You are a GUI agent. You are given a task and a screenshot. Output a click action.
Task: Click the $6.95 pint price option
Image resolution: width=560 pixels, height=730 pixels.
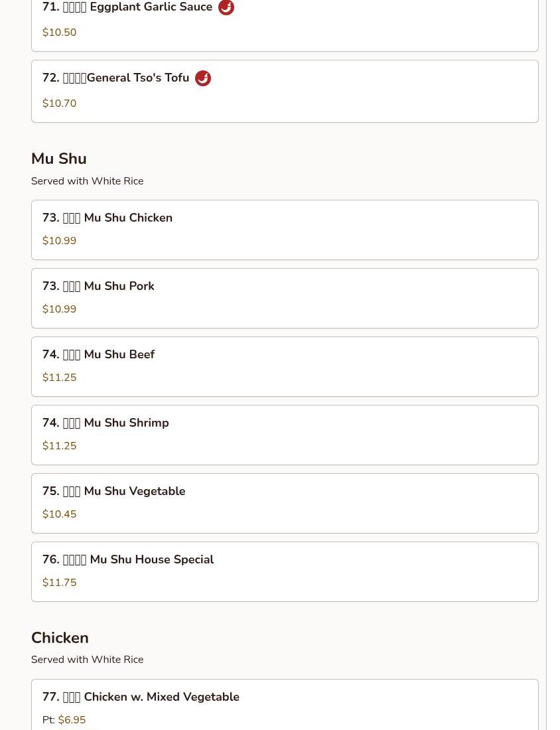pyautogui.click(x=72, y=720)
